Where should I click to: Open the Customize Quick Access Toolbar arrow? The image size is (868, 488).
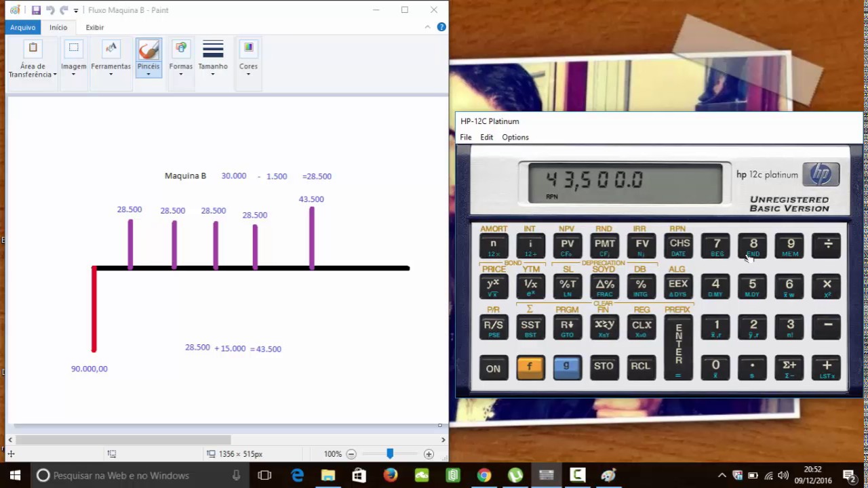[76, 11]
